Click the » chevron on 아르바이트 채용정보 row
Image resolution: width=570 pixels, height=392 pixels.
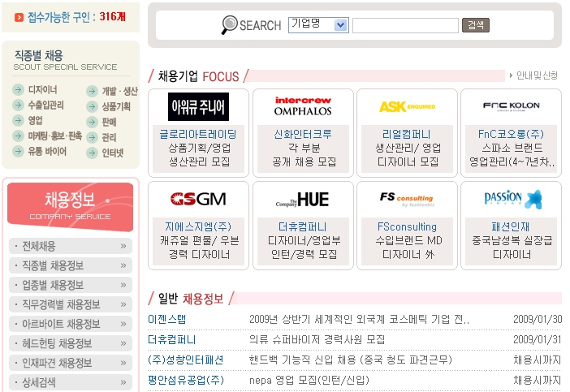(123, 324)
